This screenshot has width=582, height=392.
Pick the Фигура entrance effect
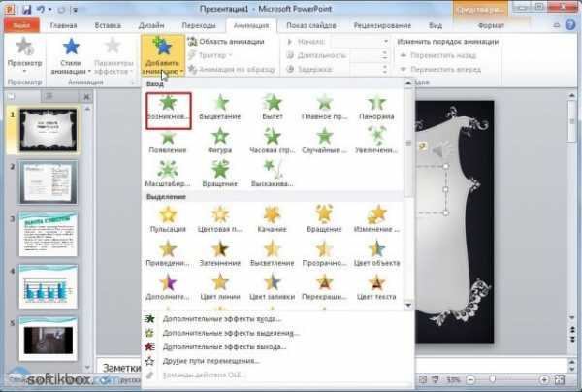pos(220,142)
